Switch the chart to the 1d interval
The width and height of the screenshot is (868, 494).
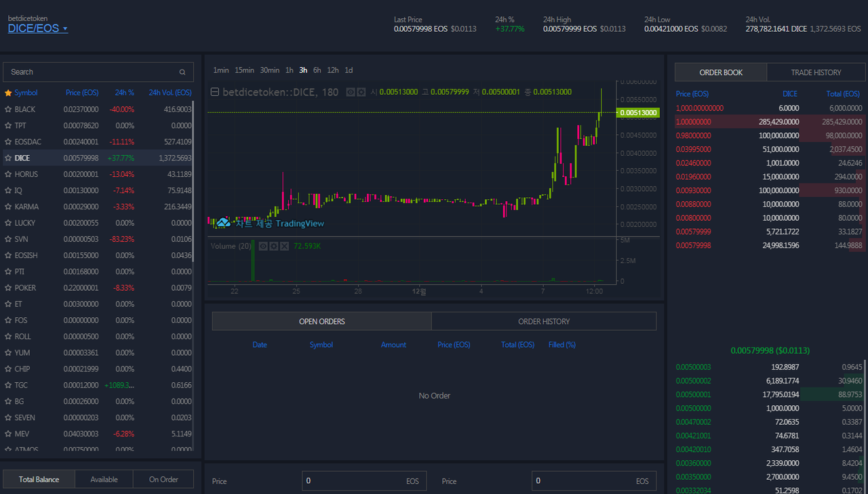pos(349,70)
